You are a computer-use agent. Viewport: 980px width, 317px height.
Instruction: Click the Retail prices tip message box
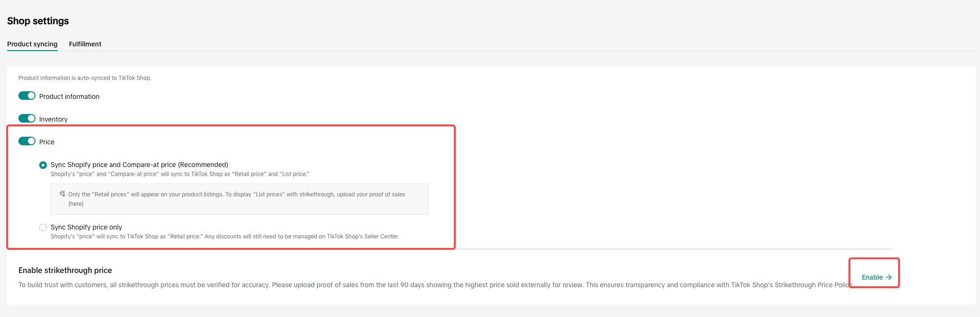click(239, 199)
